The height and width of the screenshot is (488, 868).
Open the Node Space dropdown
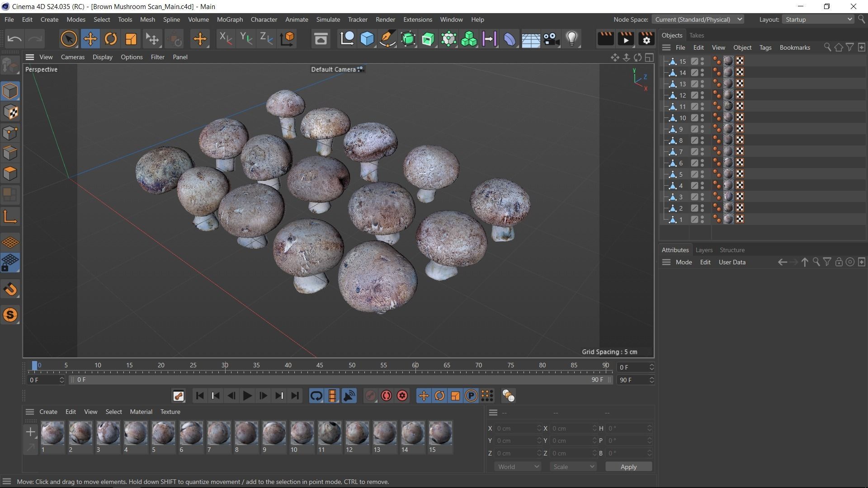698,19
